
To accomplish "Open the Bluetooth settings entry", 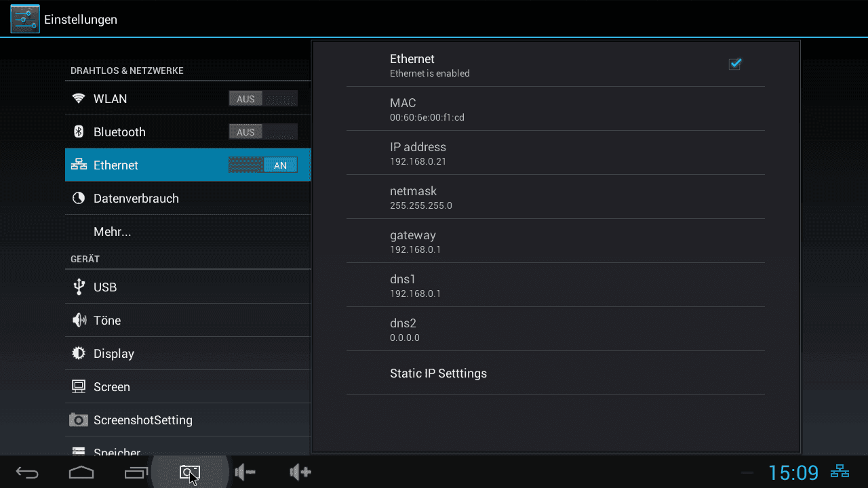I will 188,132.
